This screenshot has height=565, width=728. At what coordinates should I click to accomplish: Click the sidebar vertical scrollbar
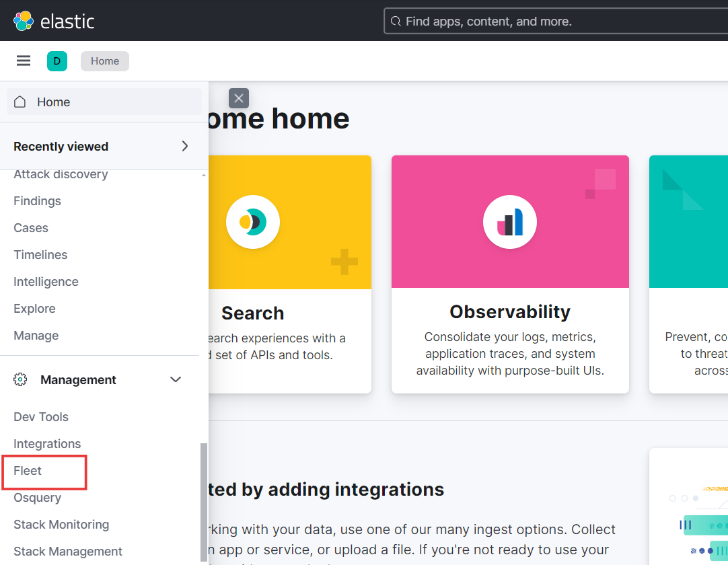point(203,501)
